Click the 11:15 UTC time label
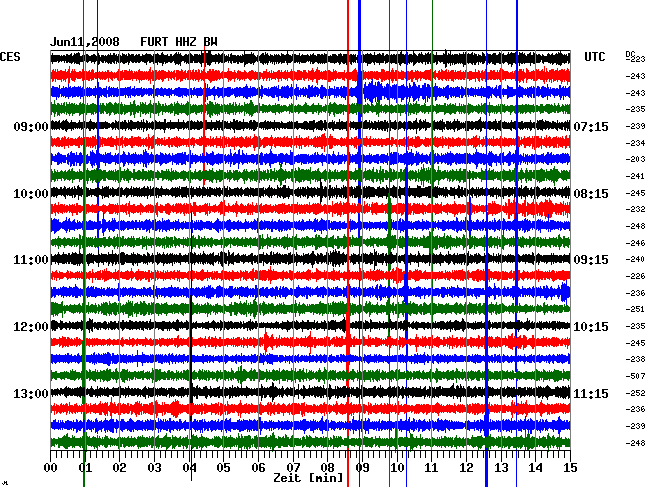This screenshot has width=650, height=494. [591, 394]
